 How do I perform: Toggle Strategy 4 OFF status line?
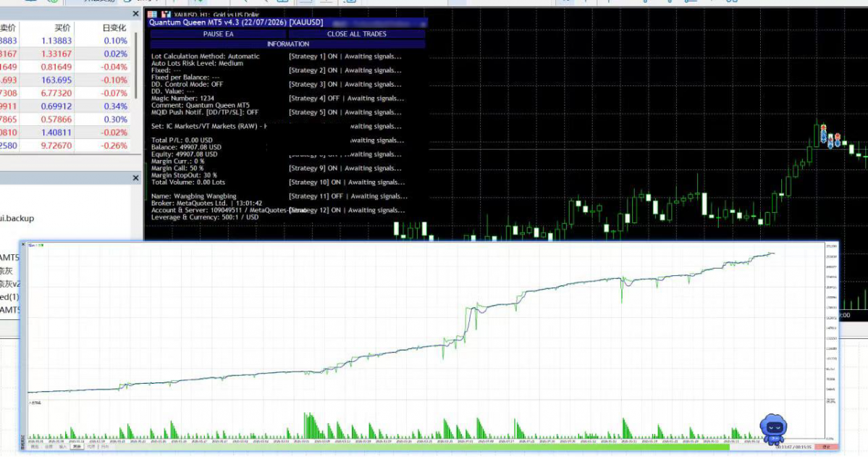[x=346, y=98]
